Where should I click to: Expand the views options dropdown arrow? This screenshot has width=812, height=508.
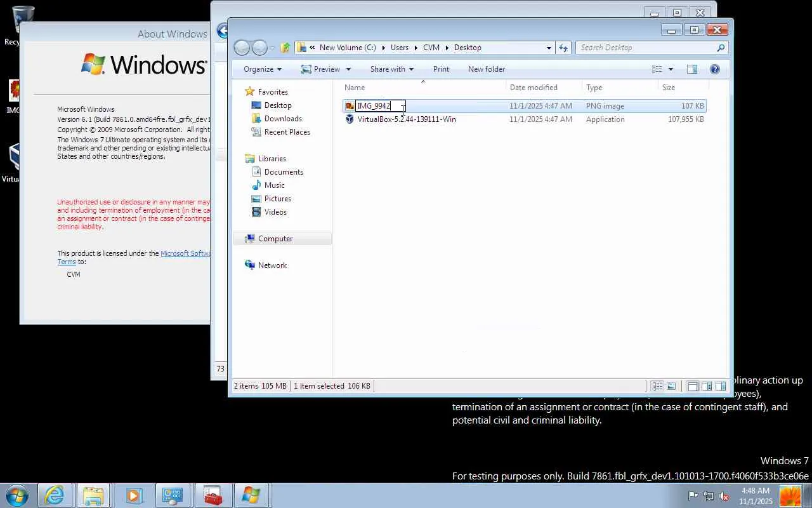point(671,69)
